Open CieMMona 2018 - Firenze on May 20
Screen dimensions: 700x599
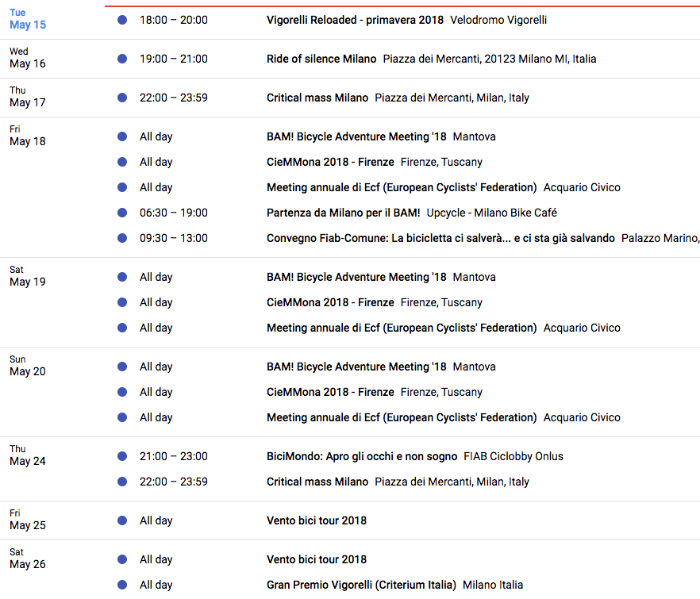(x=330, y=393)
